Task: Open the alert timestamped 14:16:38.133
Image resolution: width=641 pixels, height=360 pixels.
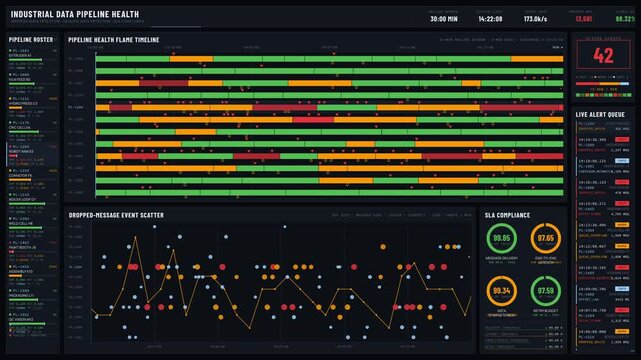Action: [x=603, y=187]
